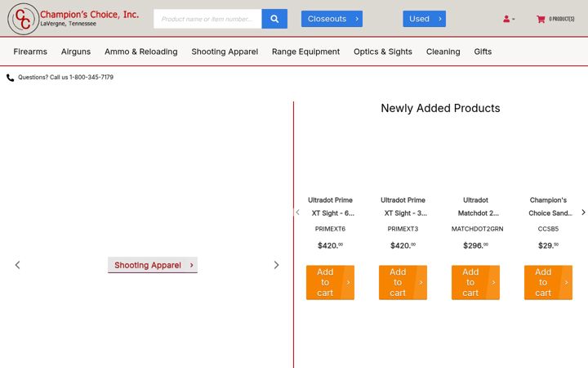Open Champion's Choice Sand... product link
Viewport: 588px width, 368px height.
coord(549,207)
